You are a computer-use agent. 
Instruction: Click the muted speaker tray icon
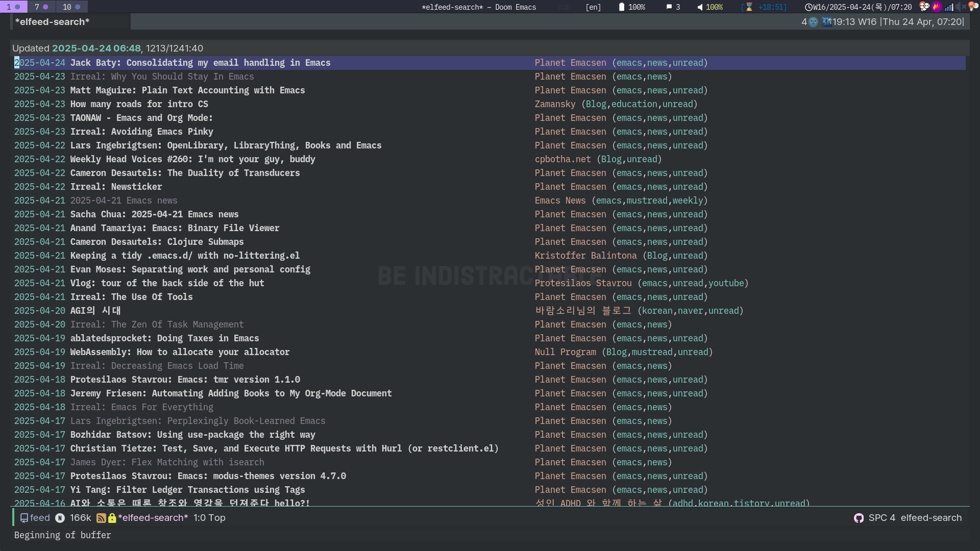(960, 7)
